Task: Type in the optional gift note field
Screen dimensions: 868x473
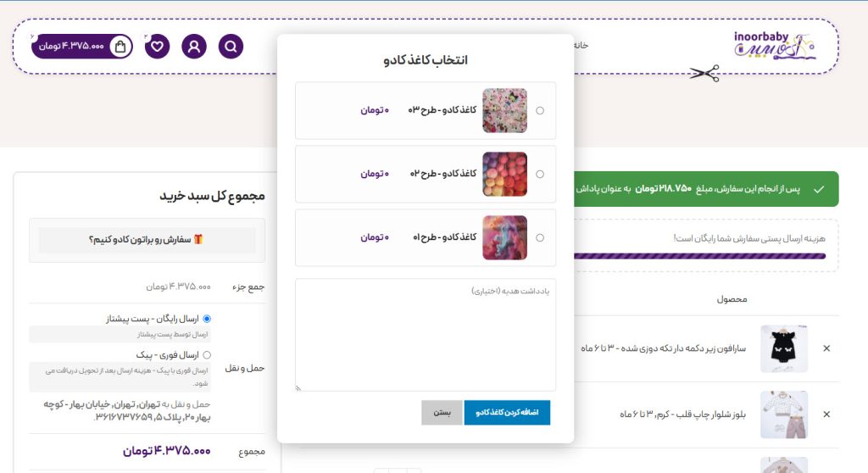Action: 426,335
